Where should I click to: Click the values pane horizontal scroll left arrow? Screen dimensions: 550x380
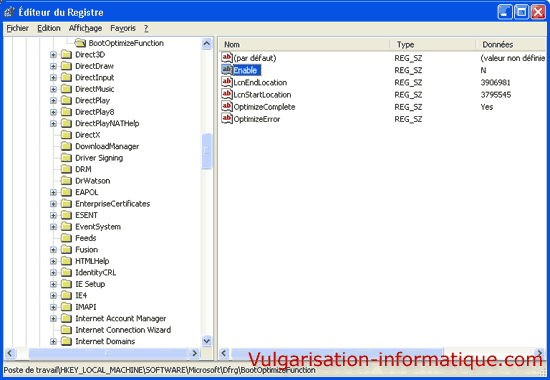pos(224,353)
